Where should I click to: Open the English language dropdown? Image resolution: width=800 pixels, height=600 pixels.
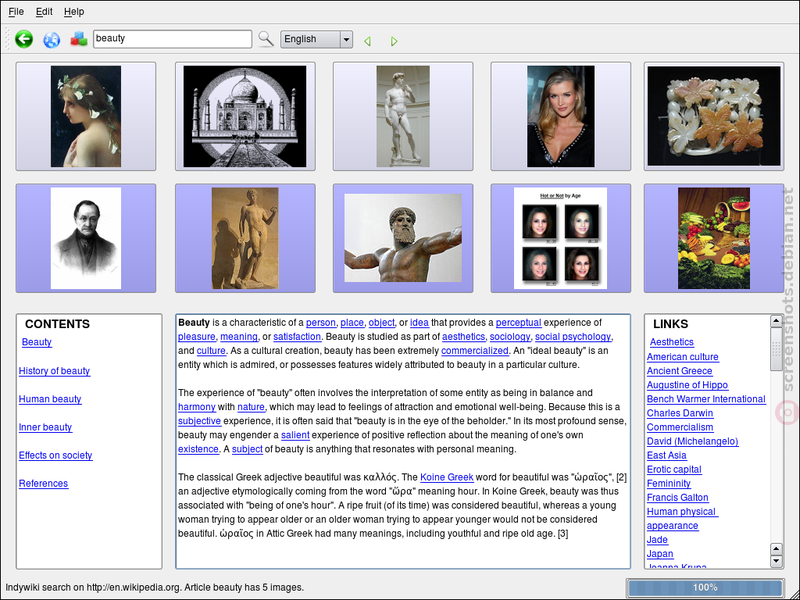click(x=316, y=39)
